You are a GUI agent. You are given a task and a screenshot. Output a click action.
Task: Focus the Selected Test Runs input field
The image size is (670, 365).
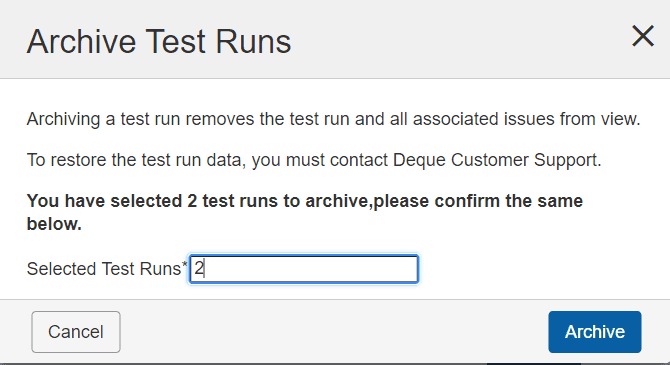[x=304, y=269]
